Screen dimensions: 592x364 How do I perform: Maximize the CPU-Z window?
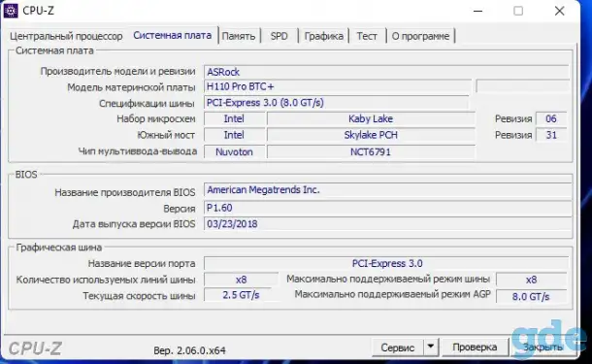click(518, 11)
